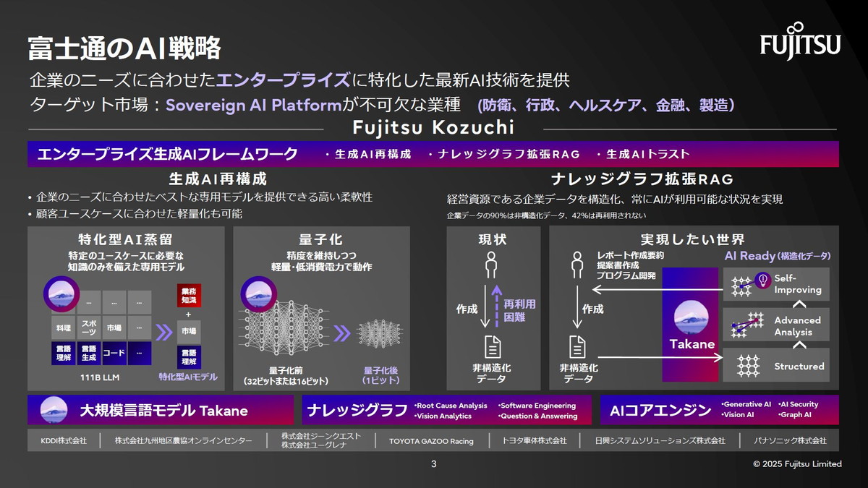Click the document icon in the 現状 panel
The width and height of the screenshot is (868, 488).
(x=493, y=347)
